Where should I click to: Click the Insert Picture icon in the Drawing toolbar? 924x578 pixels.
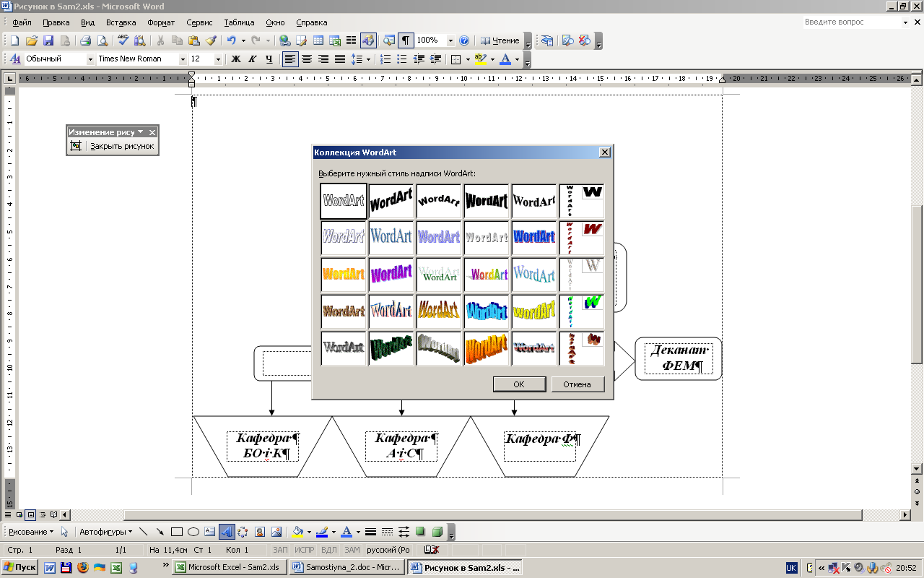tap(276, 532)
